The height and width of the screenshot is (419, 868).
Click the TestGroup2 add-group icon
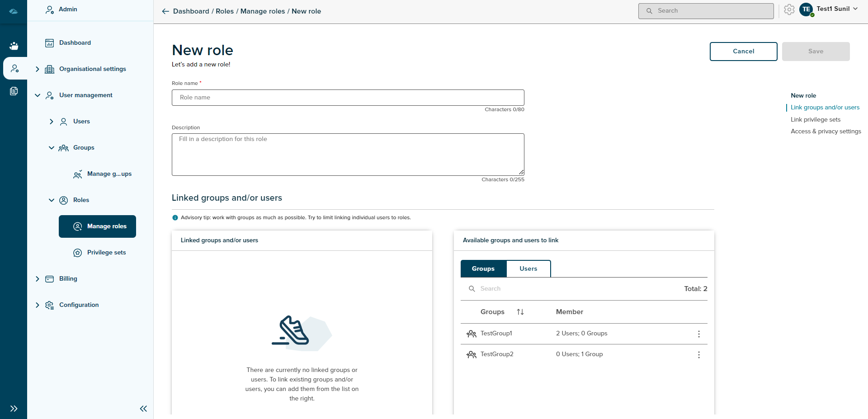tap(472, 354)
